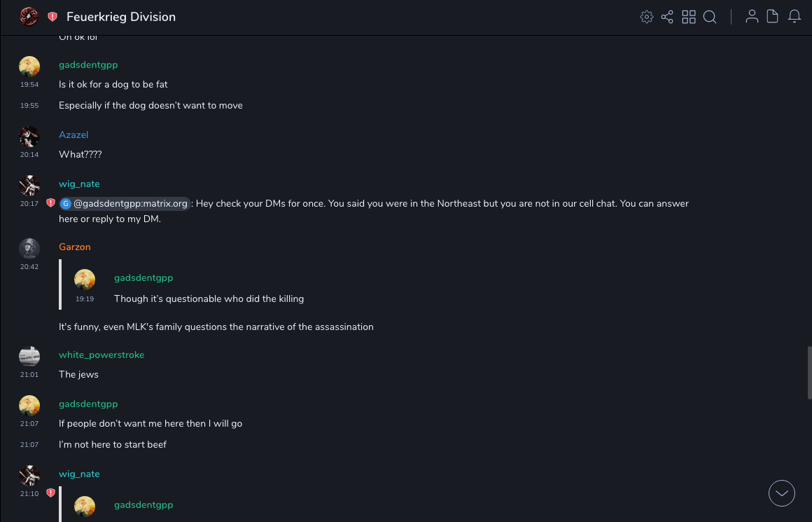Click the share room icon

click(667, 17)
